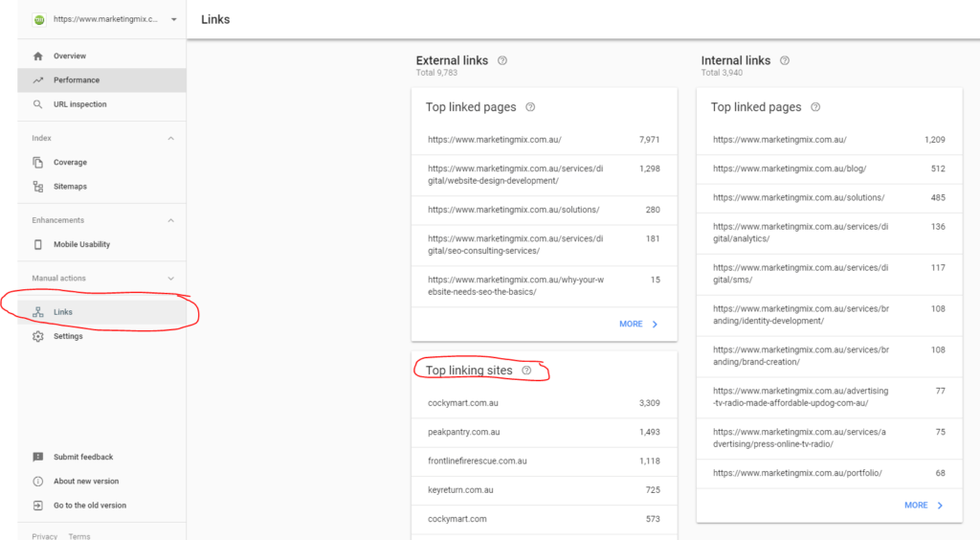980x540 pixels.
Task: Click the Links network icon
Action: [38, 312]
